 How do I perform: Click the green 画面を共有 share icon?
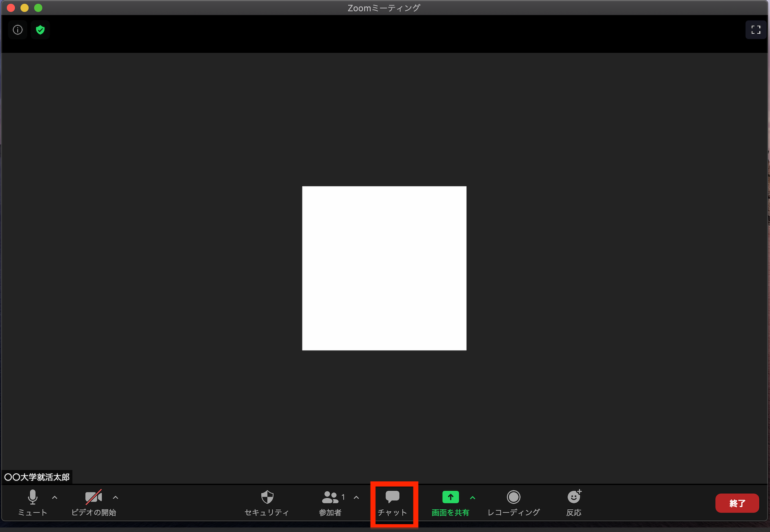pyautogui.click(x=450, y=497)
